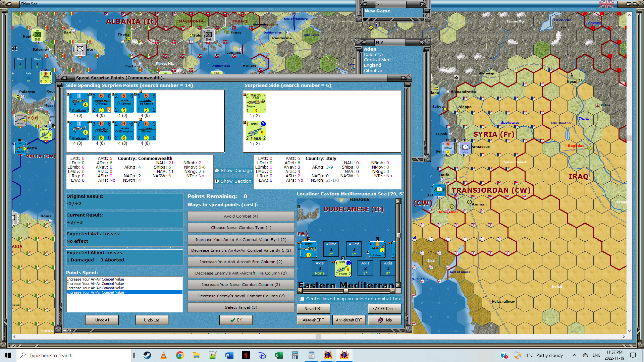This screenshot has height=362, width=644.
Task: Open Steam from the taskbar
Action: click(x=147, y=355)
